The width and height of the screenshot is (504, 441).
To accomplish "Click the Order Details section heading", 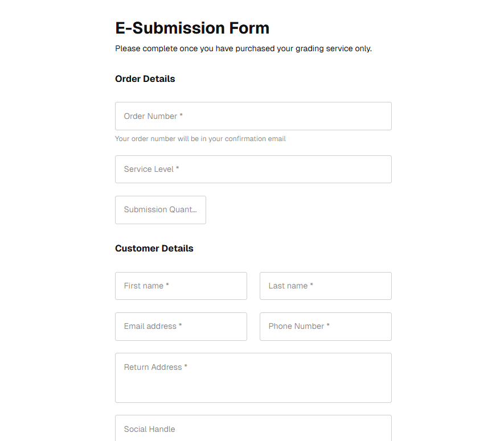I will 145,79.
